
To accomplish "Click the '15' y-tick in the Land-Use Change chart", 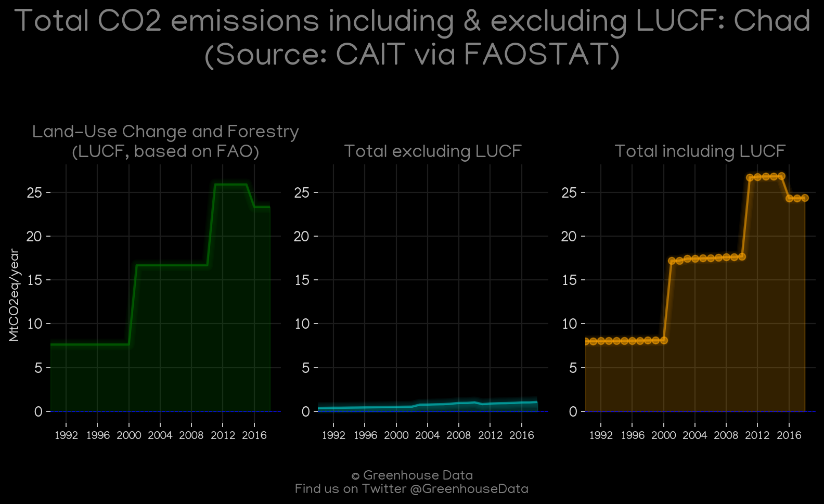I will 34,280.
